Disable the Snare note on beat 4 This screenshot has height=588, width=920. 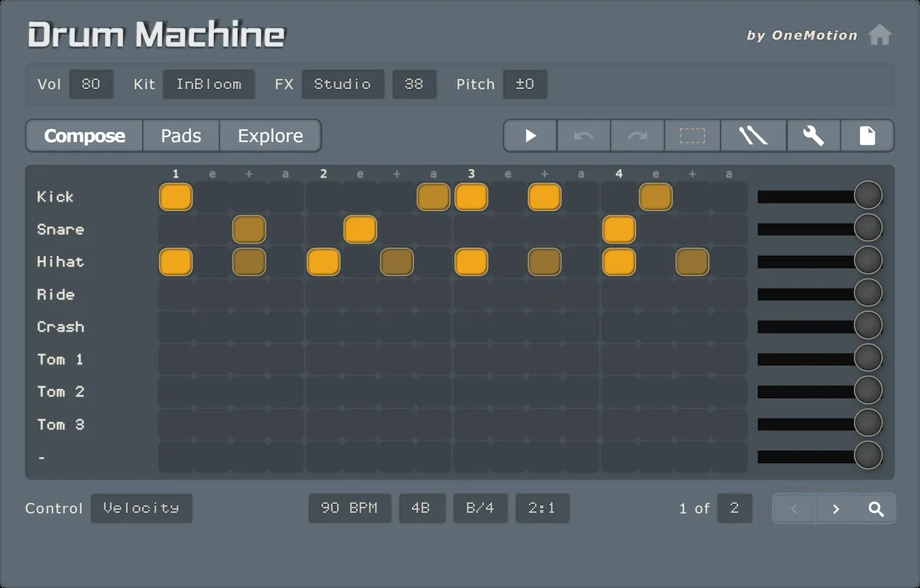click(x=619, y=229)
